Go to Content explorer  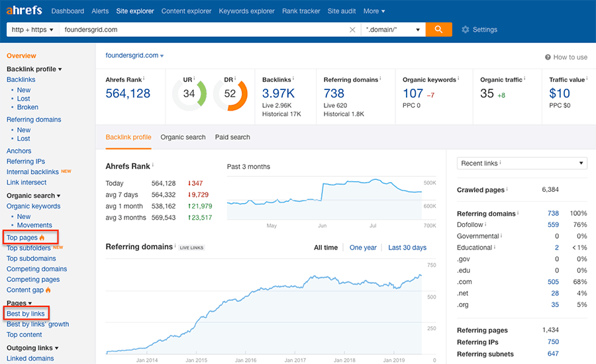(x=186, y=11)
